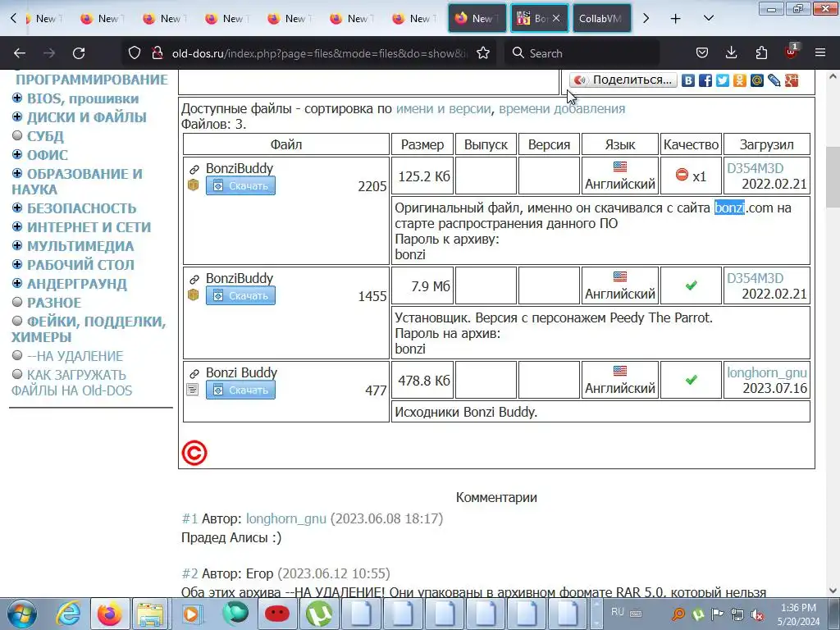This screenshot has height=630, width=840.
Task: Expand the АНДЕРГРАУНД category
Action: [17, 283]
